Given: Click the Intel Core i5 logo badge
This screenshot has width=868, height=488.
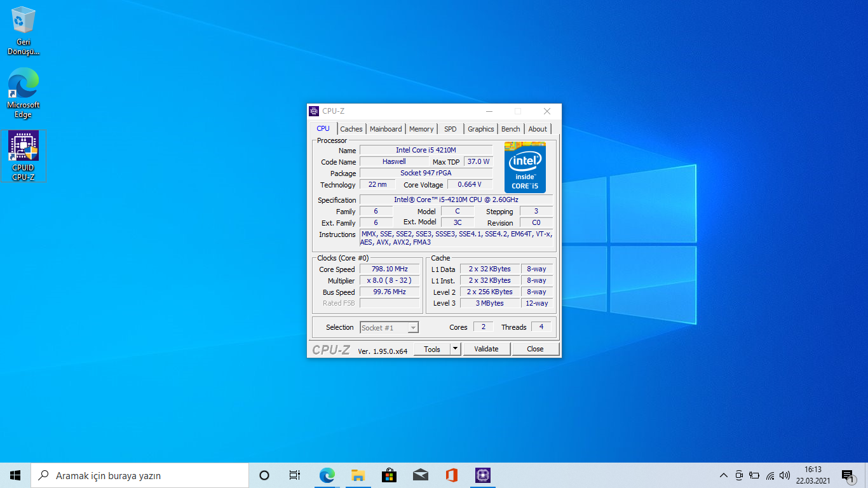Looking at the screenshot, I should pos(525,167).
